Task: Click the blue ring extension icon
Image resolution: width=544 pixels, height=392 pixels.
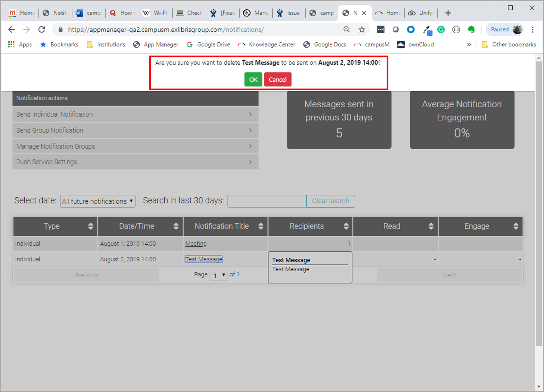Action: [x=411, y=30]
